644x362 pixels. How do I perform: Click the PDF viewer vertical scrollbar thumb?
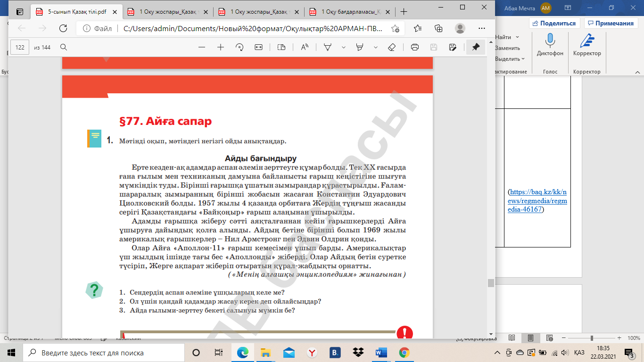point(491,283)
